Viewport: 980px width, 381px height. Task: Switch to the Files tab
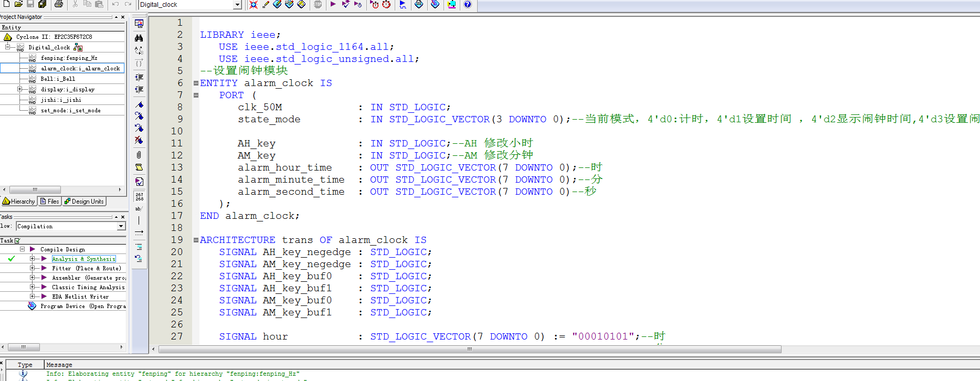coord(50,202)
